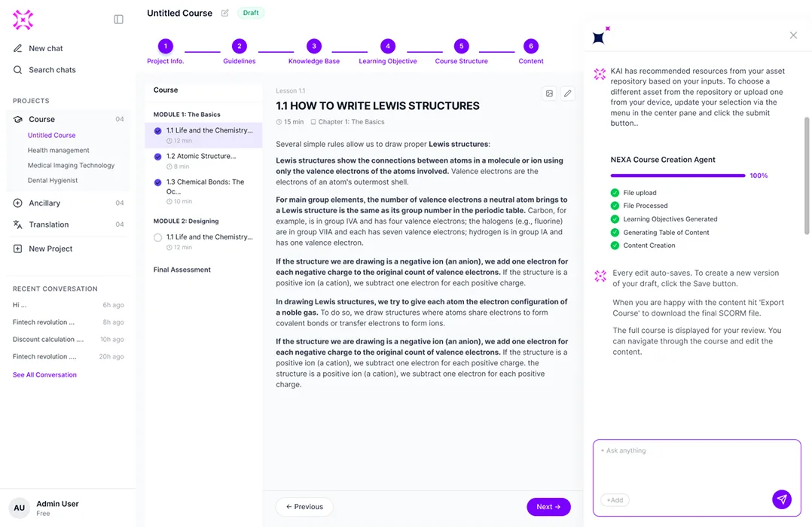Close the KAI assistant panel
The width and height of the screenshot is (812, 528).
793,35
